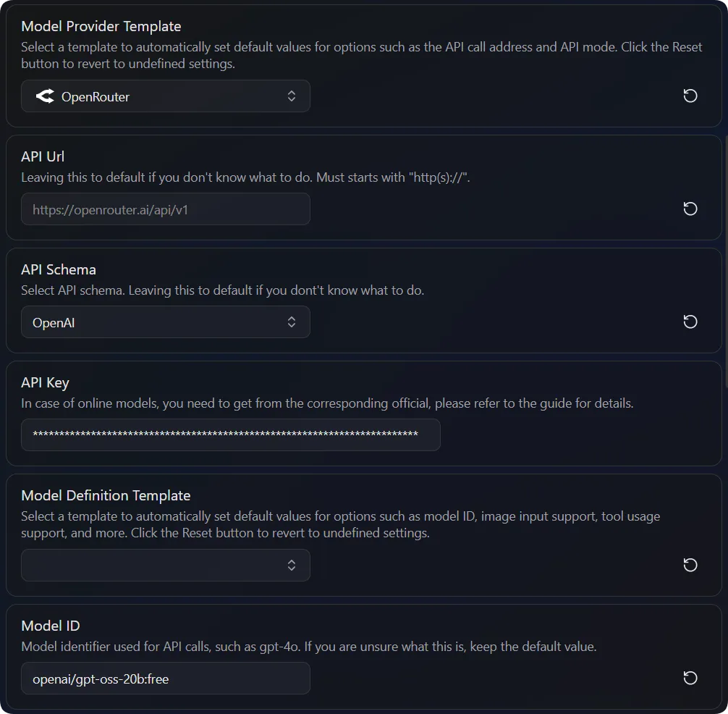Reset the Model ID field
The width and height of the screenshot is (728, 714).
click(690, 679)
